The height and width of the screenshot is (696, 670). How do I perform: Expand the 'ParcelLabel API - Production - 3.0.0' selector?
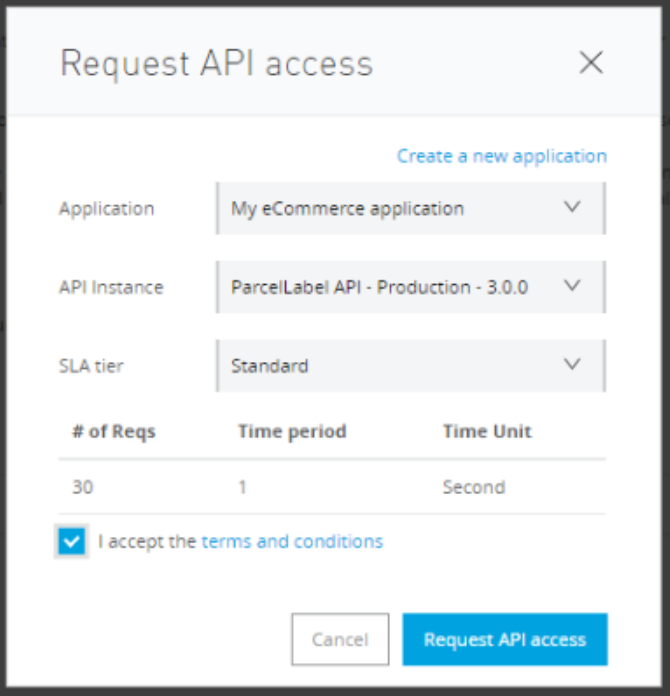[400, 287]
